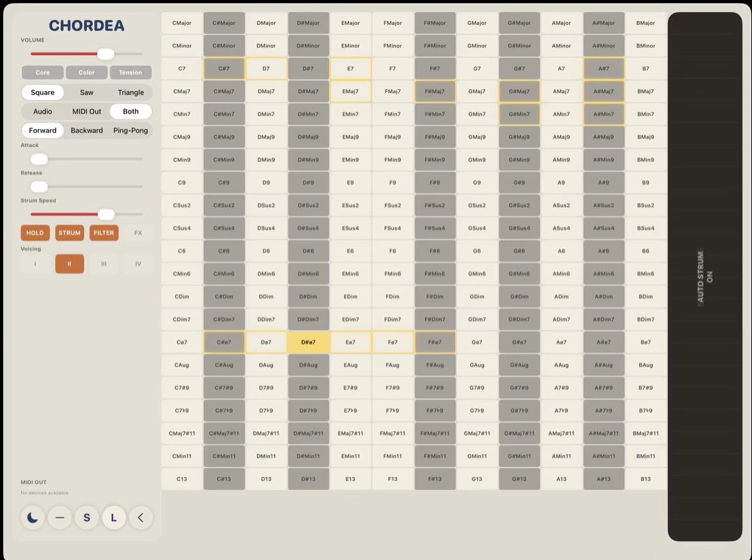Select voicing IV
The height and width of the screenshot is (560, 752).
(x=138, y=263)
